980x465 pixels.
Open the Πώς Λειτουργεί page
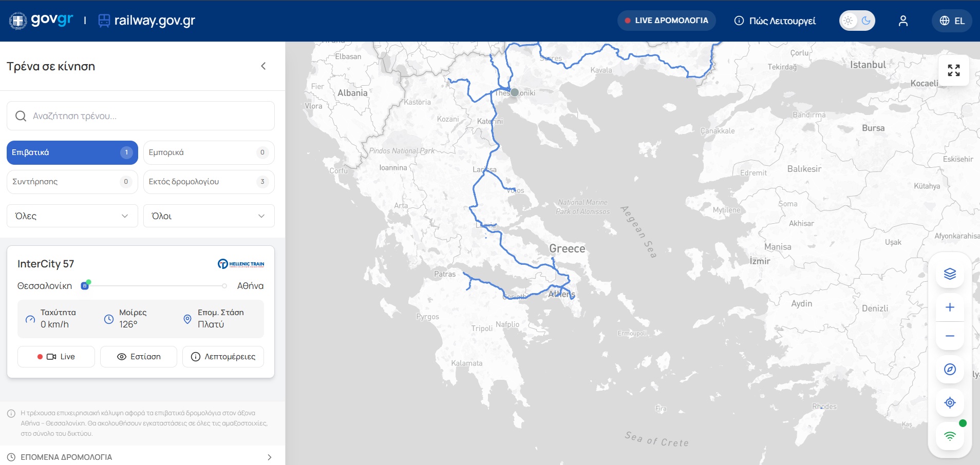click(775, 21)
